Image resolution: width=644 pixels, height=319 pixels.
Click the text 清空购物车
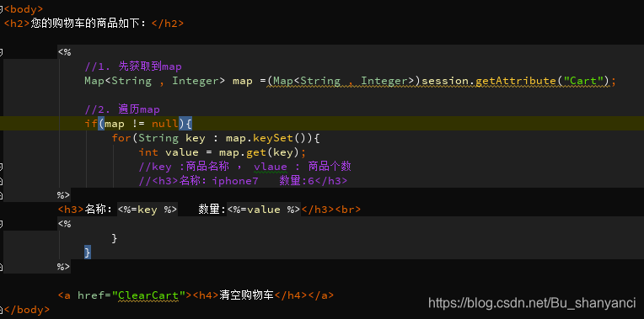pyautogui.click(x=246, y=295)
